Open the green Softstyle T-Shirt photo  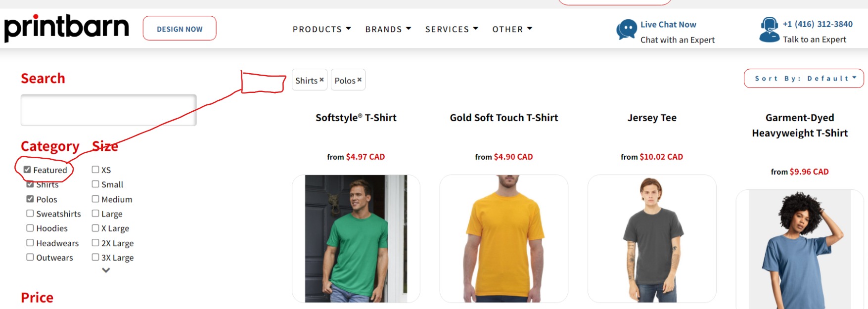tap(356, 238)
